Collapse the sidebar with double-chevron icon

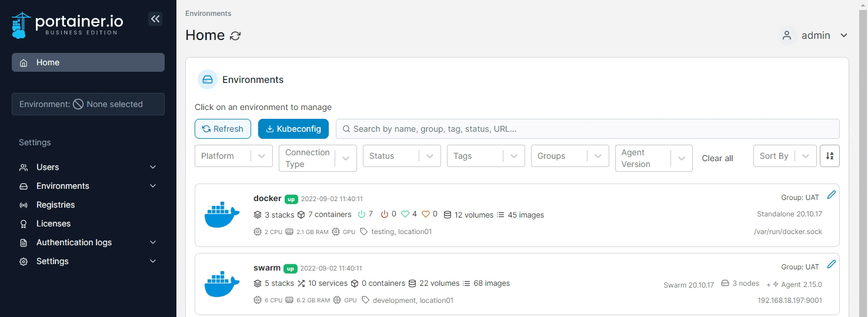(155, 19)
